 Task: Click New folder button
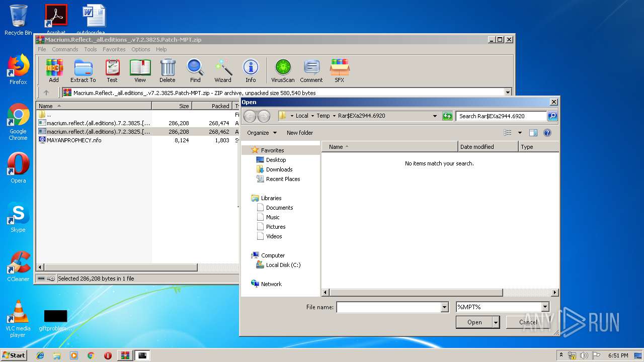(300, 133)
